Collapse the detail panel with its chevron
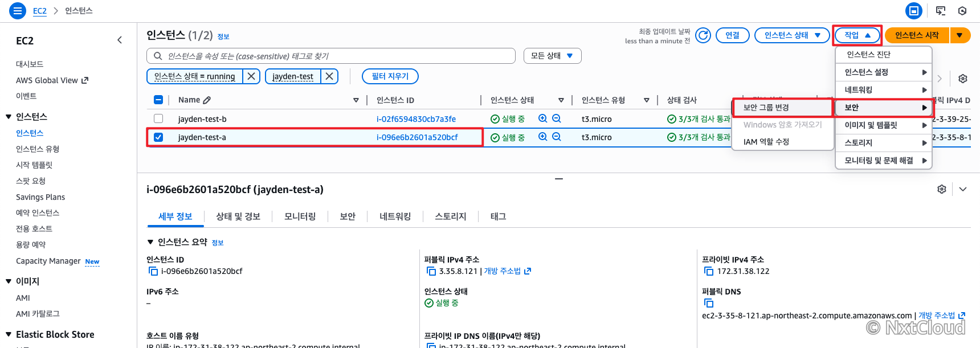Screen dimensions: 980x348 tap(963, 189)
